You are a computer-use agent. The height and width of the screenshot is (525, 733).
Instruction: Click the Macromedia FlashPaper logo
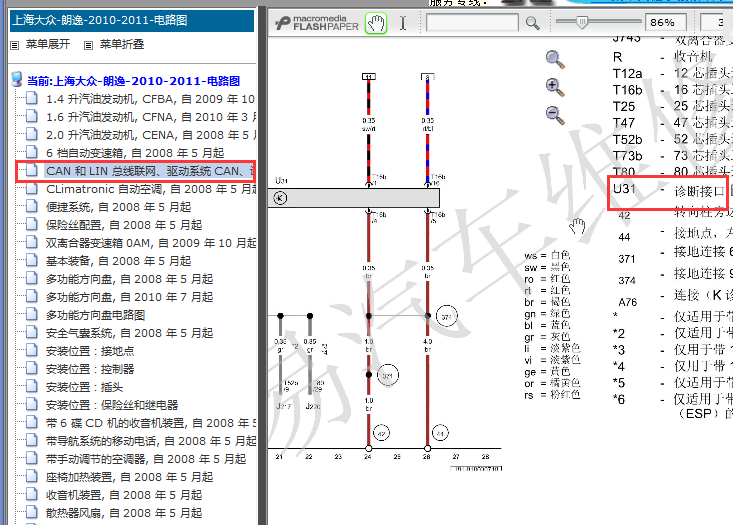point(316,23)
